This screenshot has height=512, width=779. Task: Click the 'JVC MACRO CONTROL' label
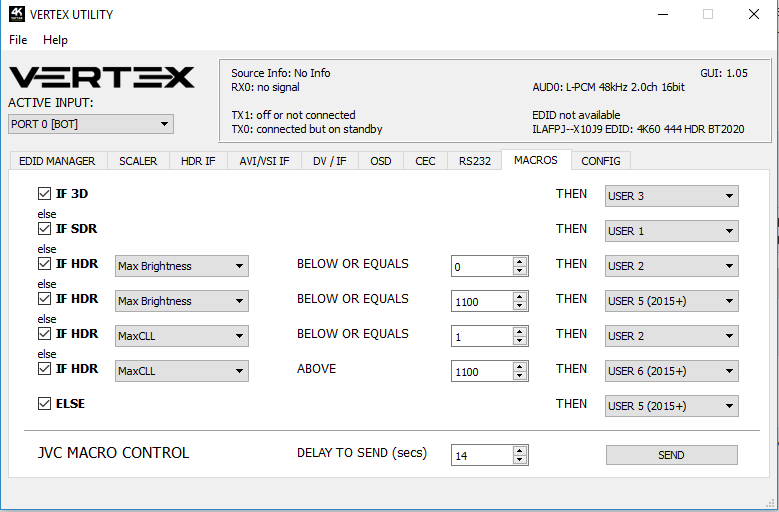(x=113, y=453)
